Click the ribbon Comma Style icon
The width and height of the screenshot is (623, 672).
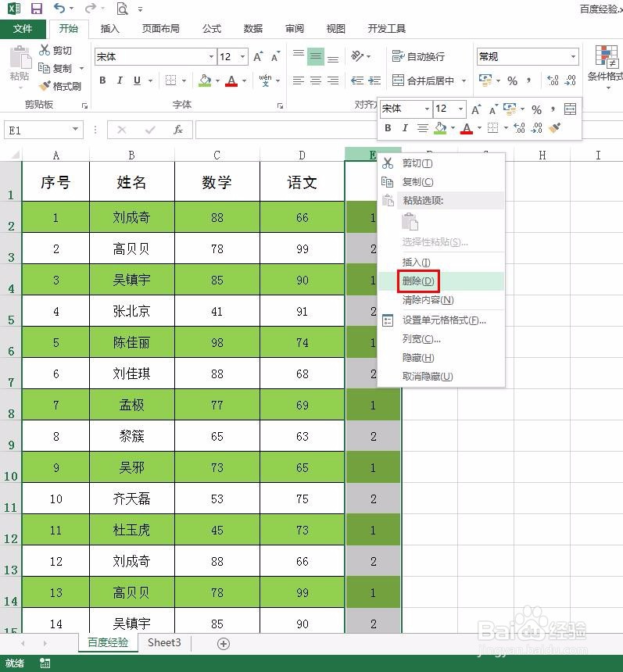coord(528,80)
